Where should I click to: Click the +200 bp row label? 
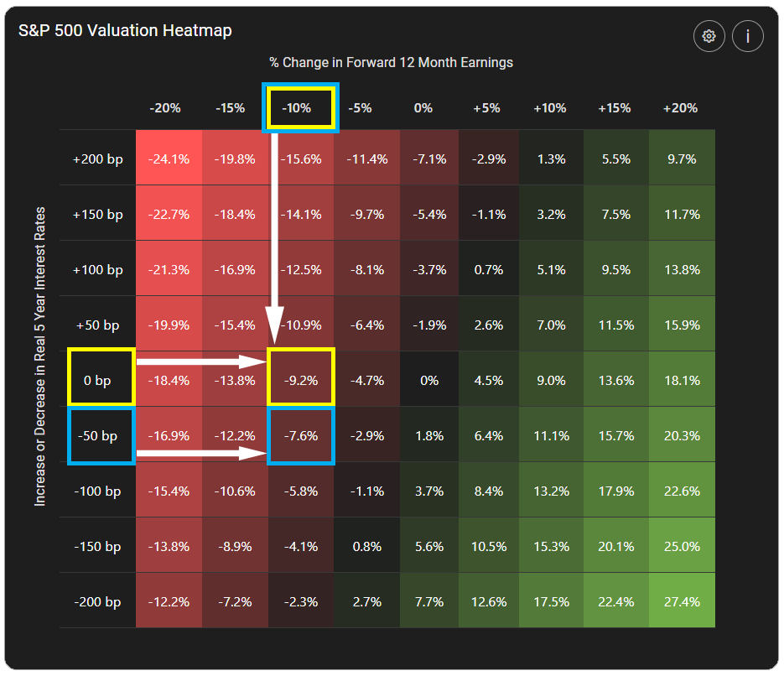tap(100, 159)
